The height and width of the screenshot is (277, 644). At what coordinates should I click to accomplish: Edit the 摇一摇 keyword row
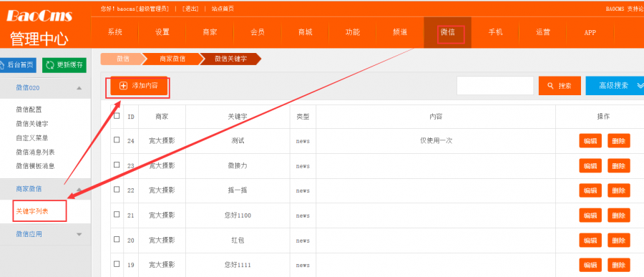click(x=590, y=190)
